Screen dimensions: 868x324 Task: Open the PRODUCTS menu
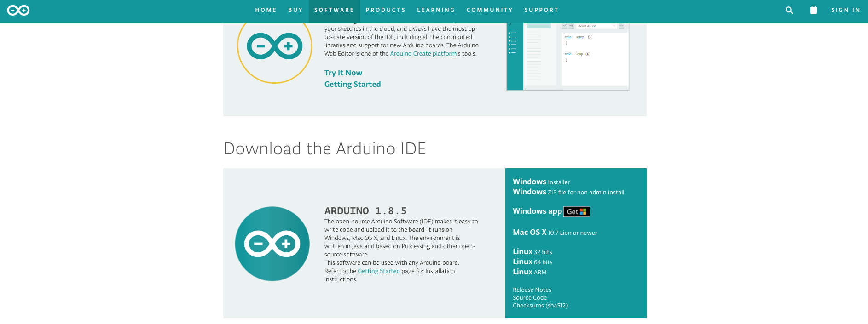(386, 10)
